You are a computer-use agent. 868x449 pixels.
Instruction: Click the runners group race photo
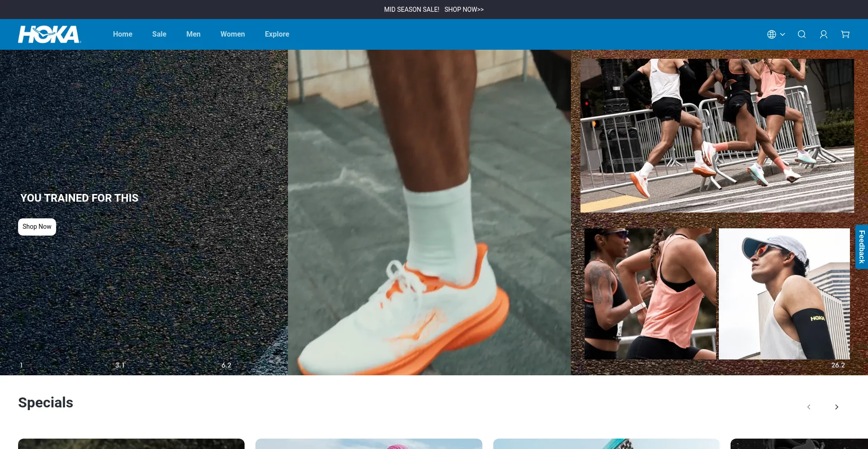[x=717, y=136]
